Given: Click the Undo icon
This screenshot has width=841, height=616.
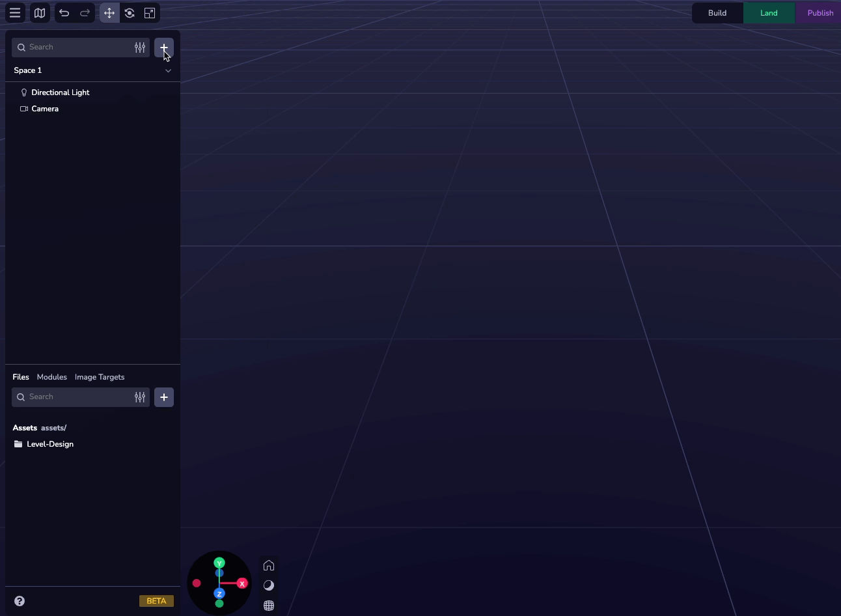Looking at the screenshot, I should 64,12.
